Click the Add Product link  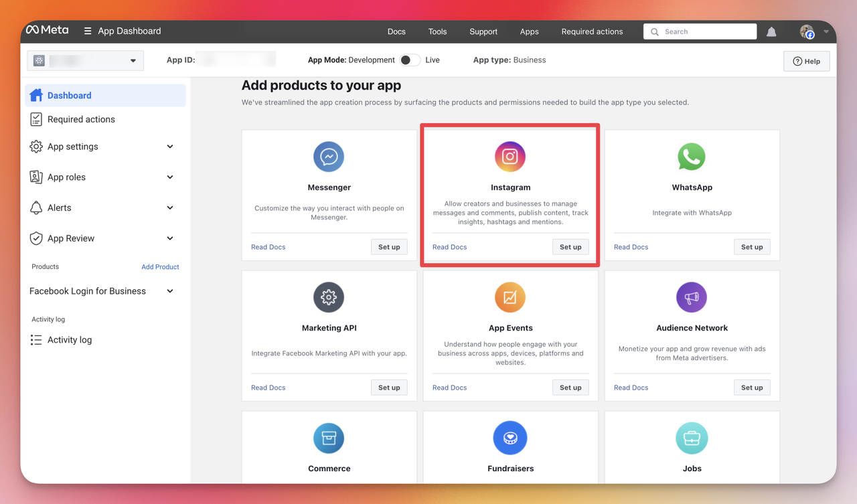[x=160, y=266]
